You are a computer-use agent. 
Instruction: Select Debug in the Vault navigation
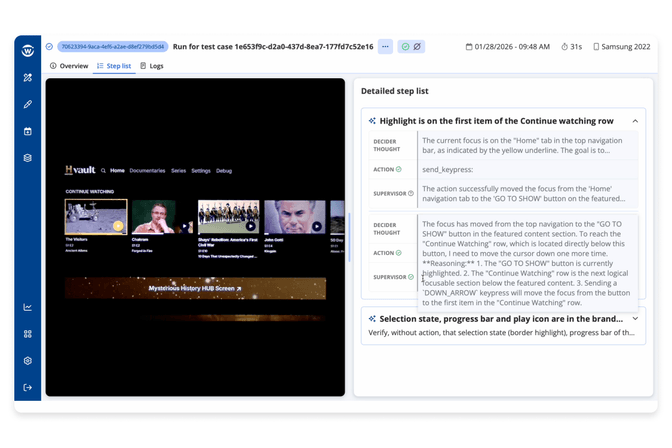(x=224, y=171)
